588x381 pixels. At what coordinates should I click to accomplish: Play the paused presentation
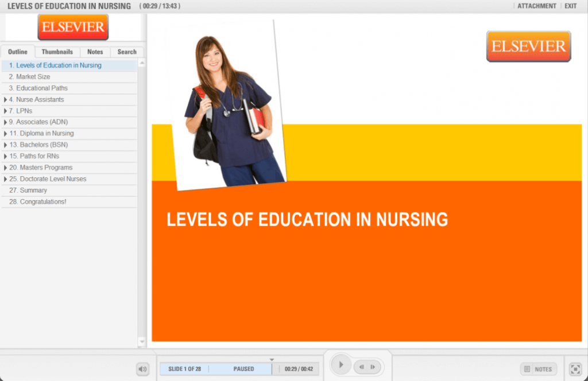[341, 364]
